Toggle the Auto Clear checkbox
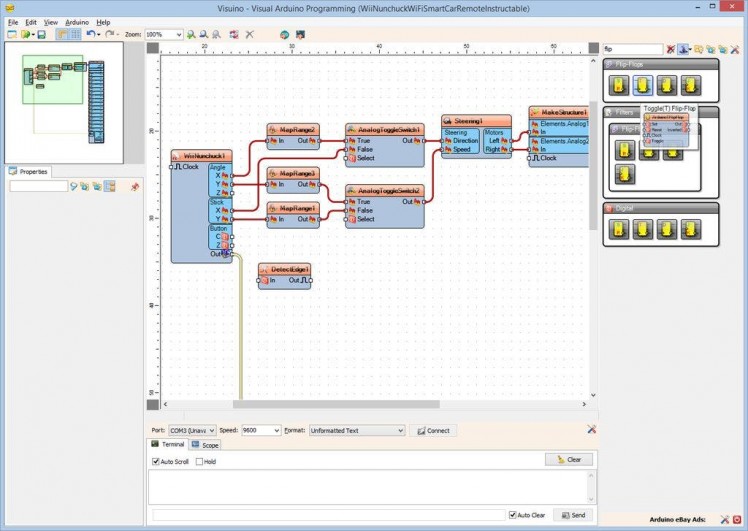Viewport: 748px width, 531px height. tap(512, 515)
